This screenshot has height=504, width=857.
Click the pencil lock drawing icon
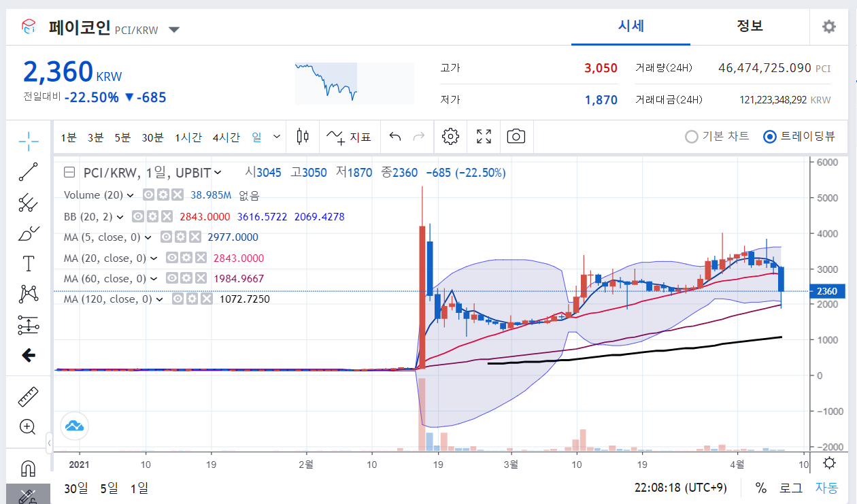(29, 496)
